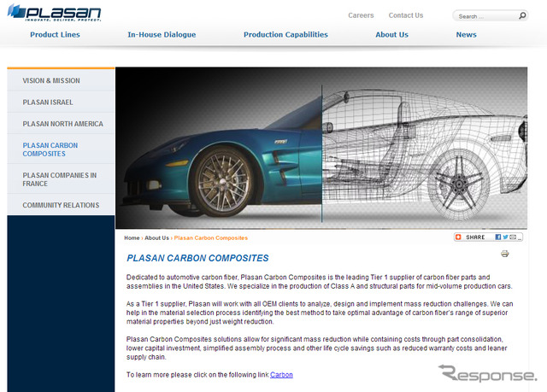This screenshot has width=547, height=392.
Task: Click the paragraph starting 'As a Tier 1 supplier'
Action: click(320, 313)
